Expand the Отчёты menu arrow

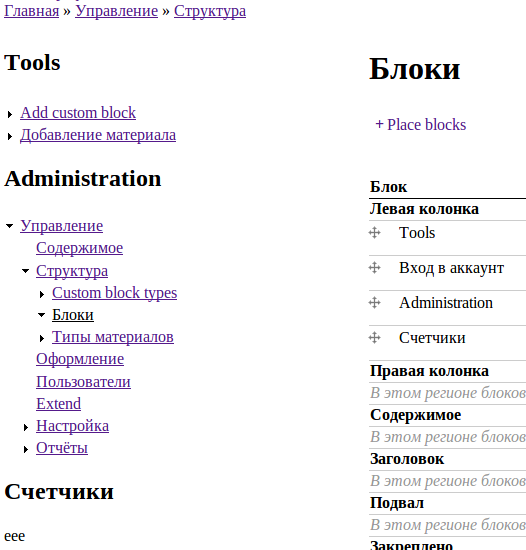[x=26, y=449]
